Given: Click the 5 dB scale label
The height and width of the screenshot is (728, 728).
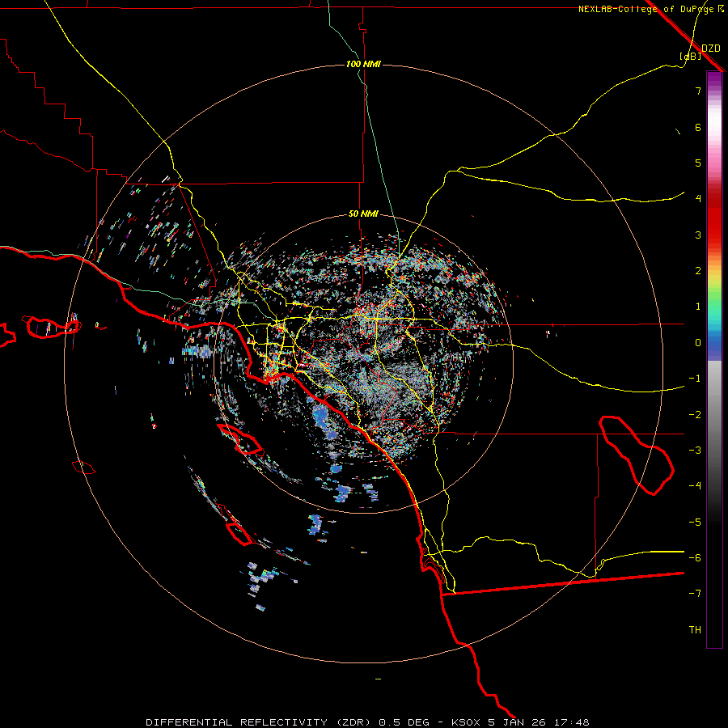Looking at the screenshot, I should (x=698, y=163).
